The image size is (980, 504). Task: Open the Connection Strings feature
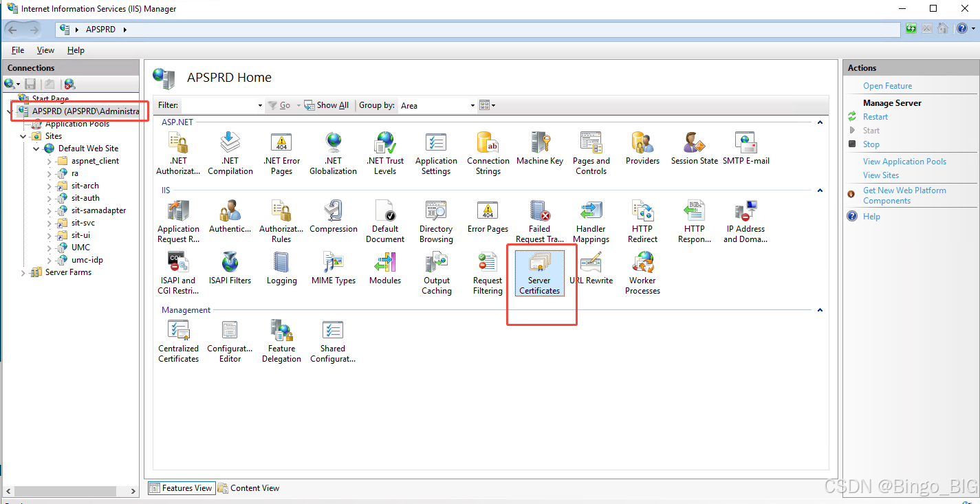[x=488, y=153]
